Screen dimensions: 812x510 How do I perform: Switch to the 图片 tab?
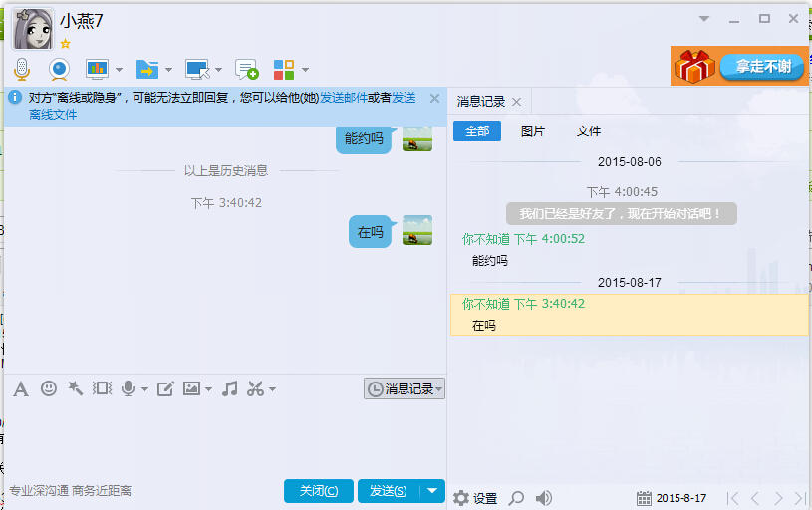[533, 131]
